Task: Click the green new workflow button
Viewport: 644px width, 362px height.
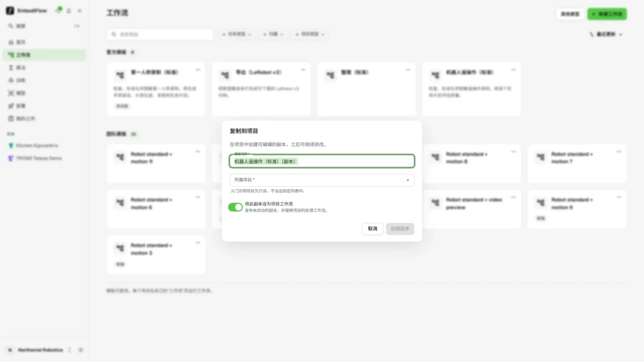Action: coord(607,14)
